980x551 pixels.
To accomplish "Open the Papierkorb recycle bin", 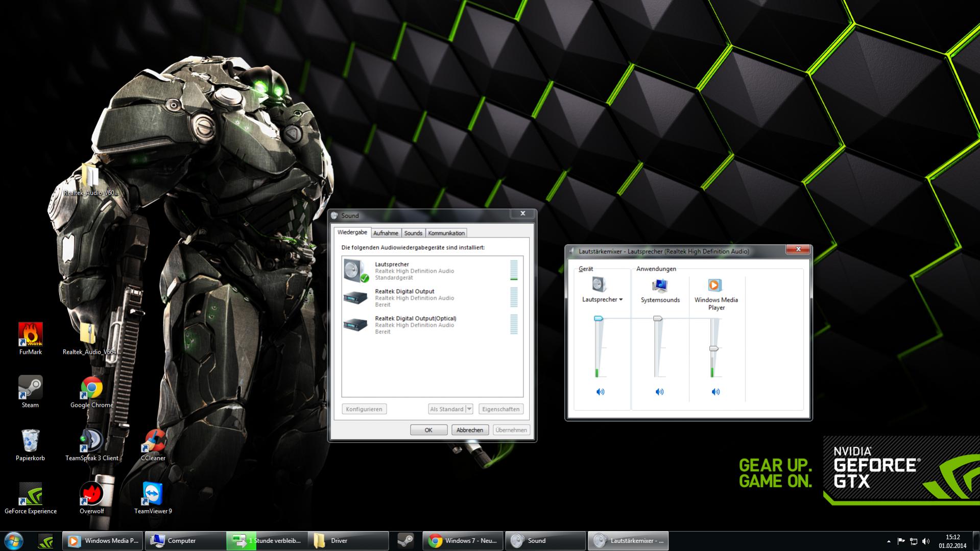I will 30,444.
